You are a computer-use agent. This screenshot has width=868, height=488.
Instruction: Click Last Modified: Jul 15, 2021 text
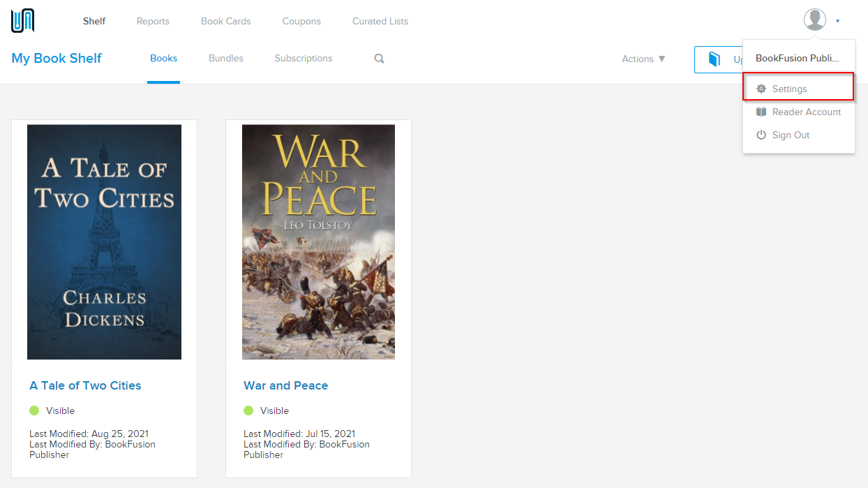299,434
